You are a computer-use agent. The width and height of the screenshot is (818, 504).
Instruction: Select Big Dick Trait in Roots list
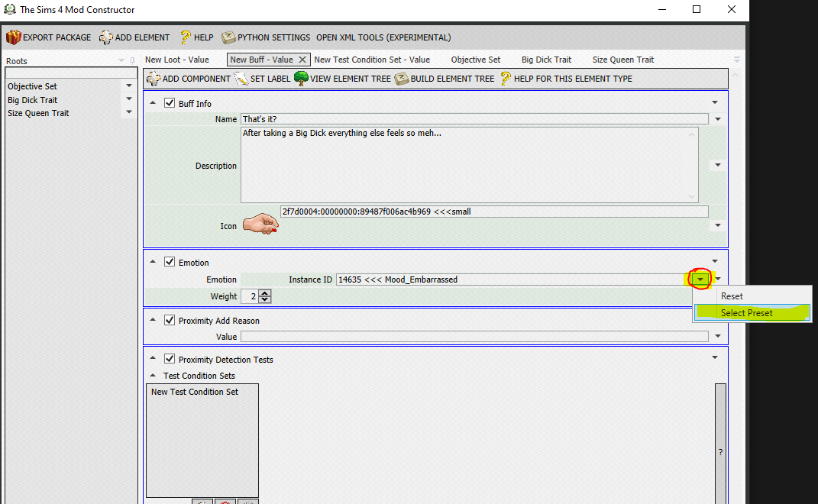32,99
